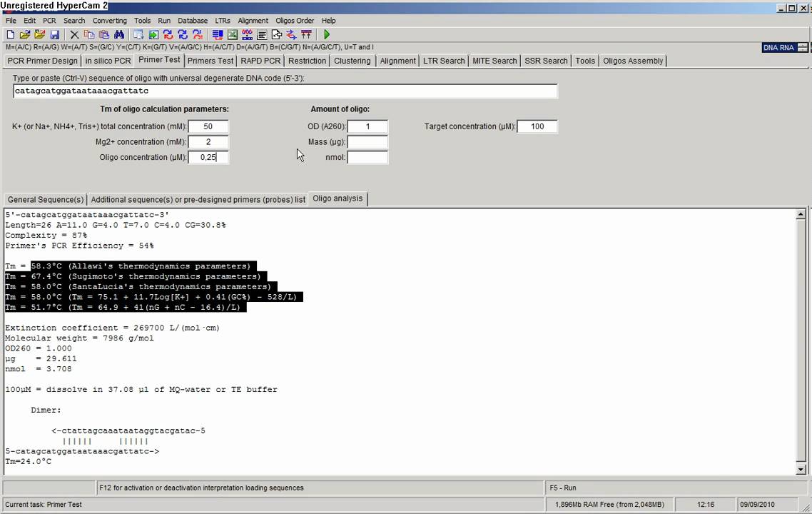The width and height of the screenshot is (812, 514).
Task: Click the red-blue dots clustering icon
Action: (247, 35)
